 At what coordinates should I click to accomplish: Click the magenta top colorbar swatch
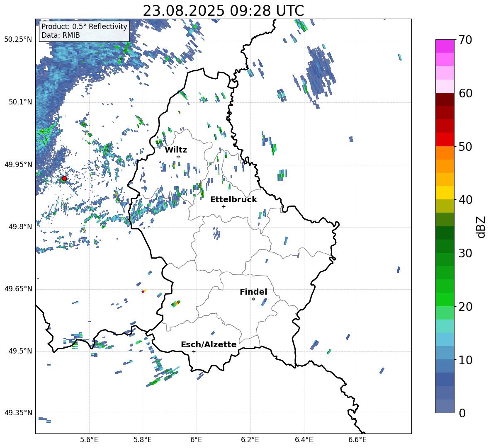pyautogui.click(x=445, y=46)
